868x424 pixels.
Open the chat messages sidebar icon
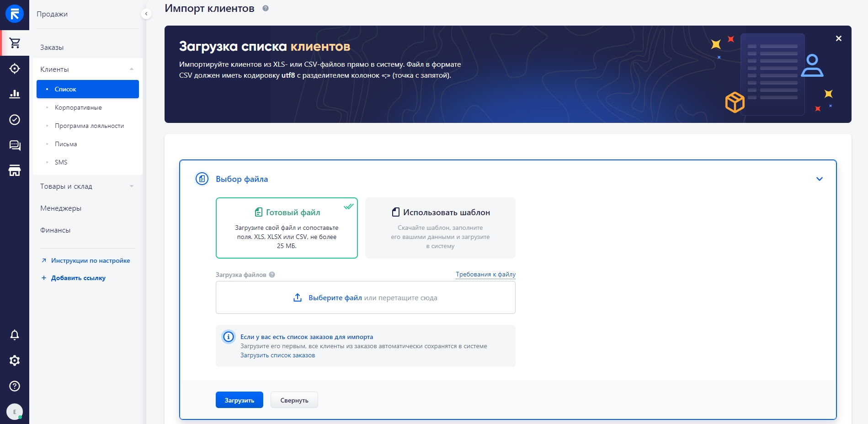[15, 145]
